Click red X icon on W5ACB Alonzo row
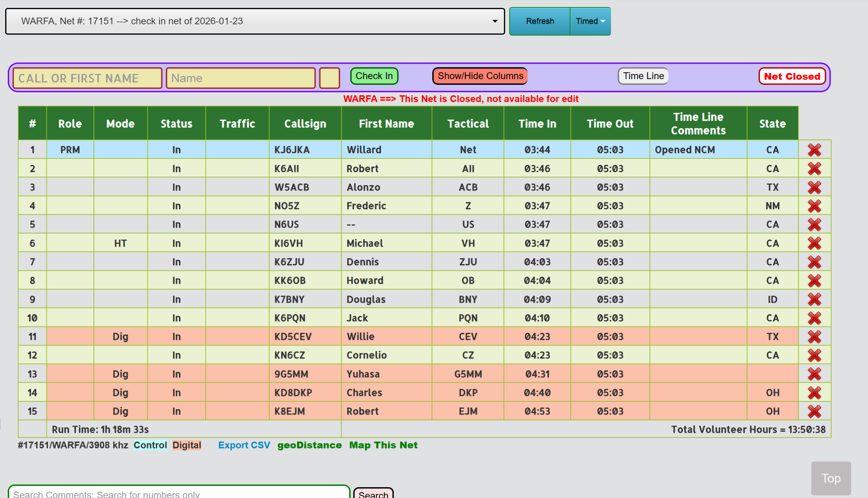The height and width of the screenshot is (498, 868). pyautogui.click(x=814, y=187)
